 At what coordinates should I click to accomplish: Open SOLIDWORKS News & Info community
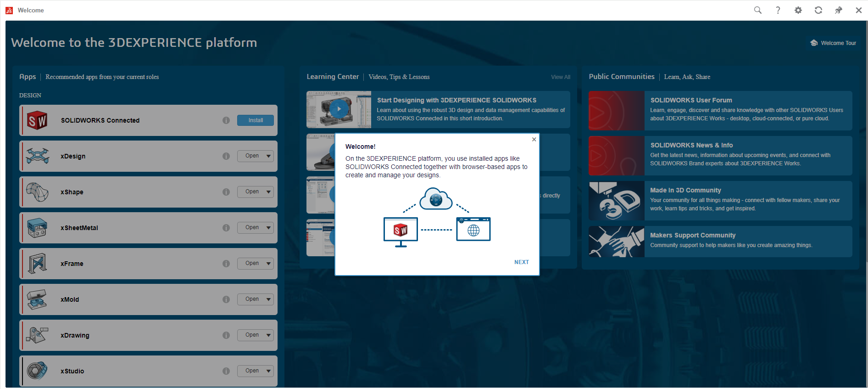coord(720,156)
